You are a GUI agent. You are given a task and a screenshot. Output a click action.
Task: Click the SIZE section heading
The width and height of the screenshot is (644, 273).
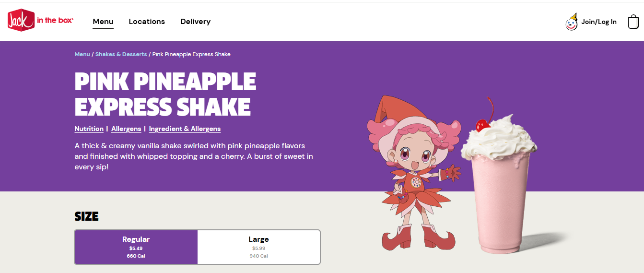tap(86, 216)
